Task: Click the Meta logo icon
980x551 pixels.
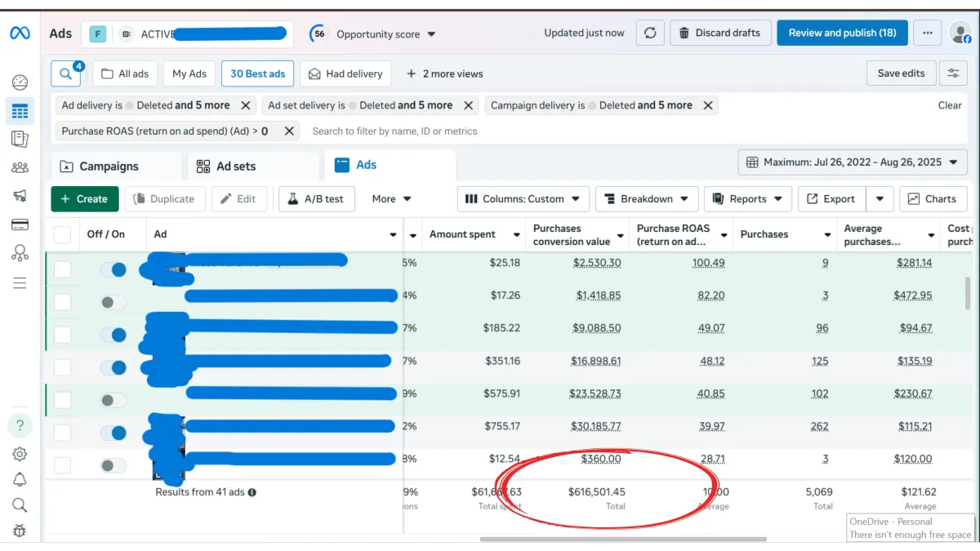Action: (x=20, y=33)
